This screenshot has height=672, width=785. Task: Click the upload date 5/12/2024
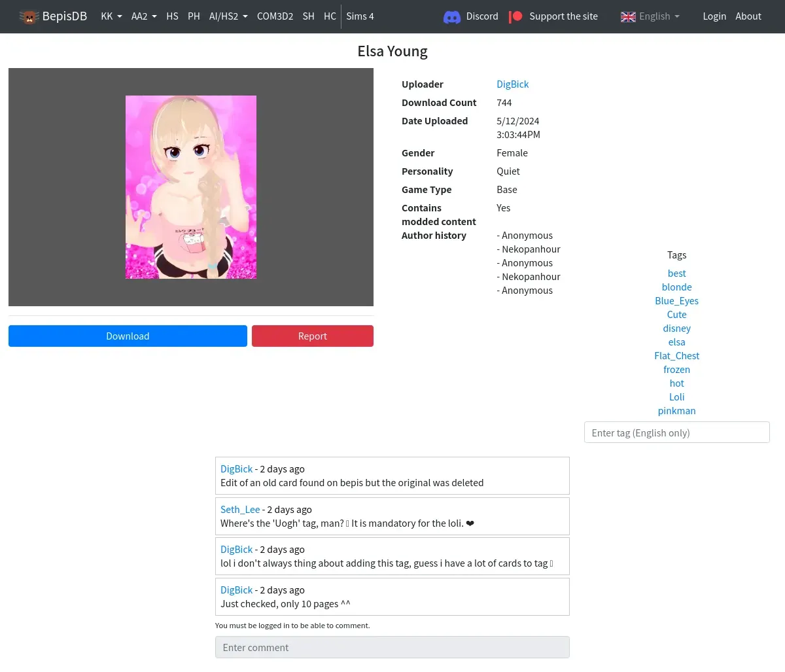(x=518, y=121)
